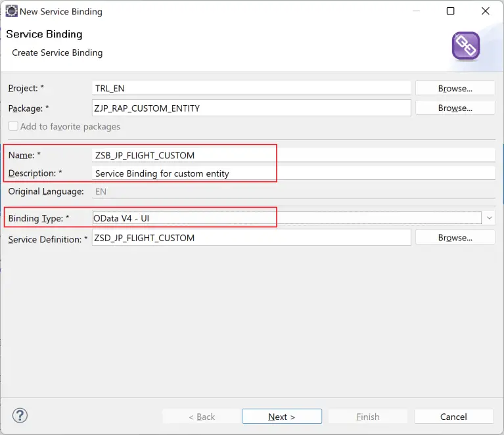Click the Description input field
This screenshot has height=435, width=504.
293,173
